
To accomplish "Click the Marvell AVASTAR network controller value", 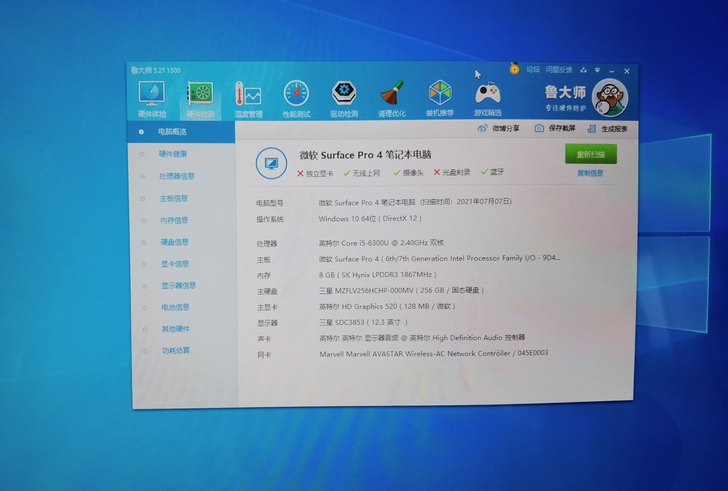I will (x=434, y=354).
